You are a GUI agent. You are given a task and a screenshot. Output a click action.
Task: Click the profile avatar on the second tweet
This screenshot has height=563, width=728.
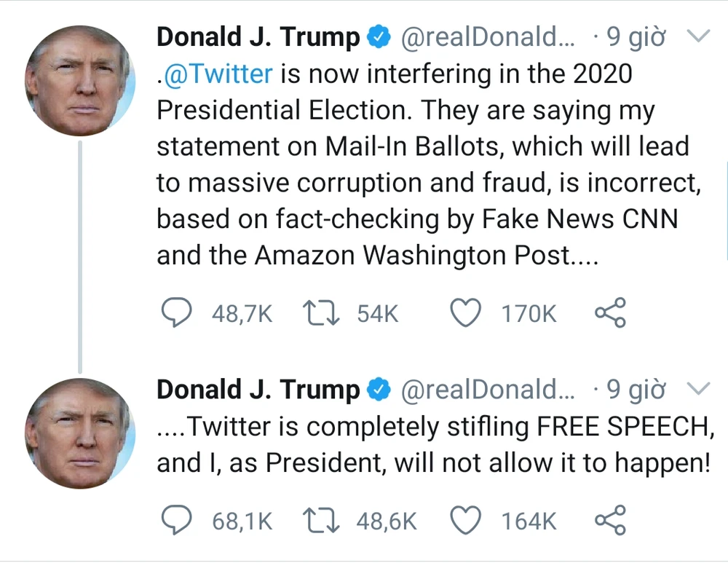tap(79, 433)
